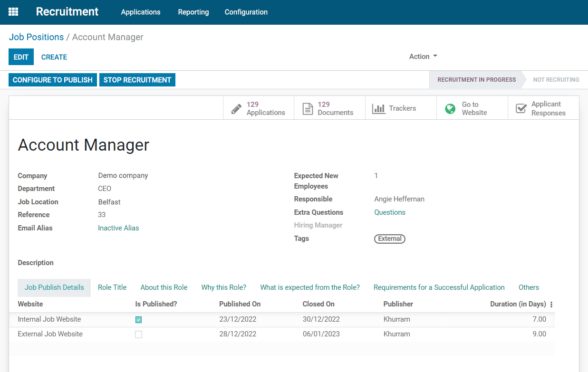Open the About this Role tab
This screenshot has height=372, width=588.
pyautogui.click(x=164, y=287)
